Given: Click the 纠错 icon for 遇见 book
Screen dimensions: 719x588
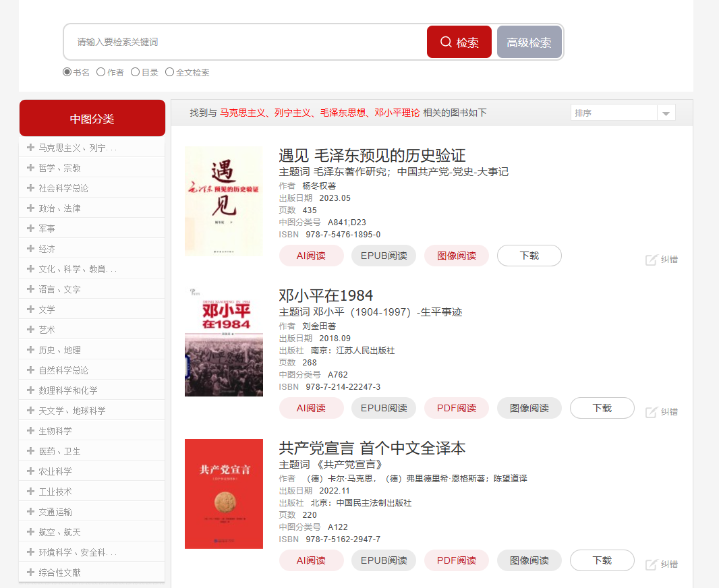Looking at the screenshot, I should click(651, 260).
